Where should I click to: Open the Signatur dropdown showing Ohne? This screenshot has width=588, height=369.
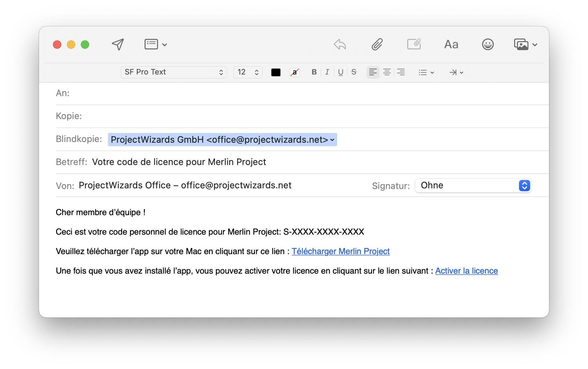click(473, 186)
